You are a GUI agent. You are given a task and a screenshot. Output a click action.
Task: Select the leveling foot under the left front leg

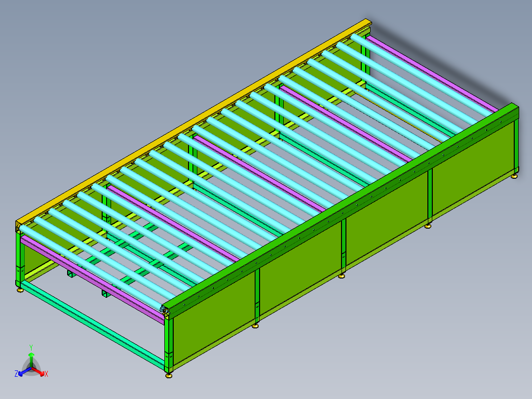click(20, 290)
